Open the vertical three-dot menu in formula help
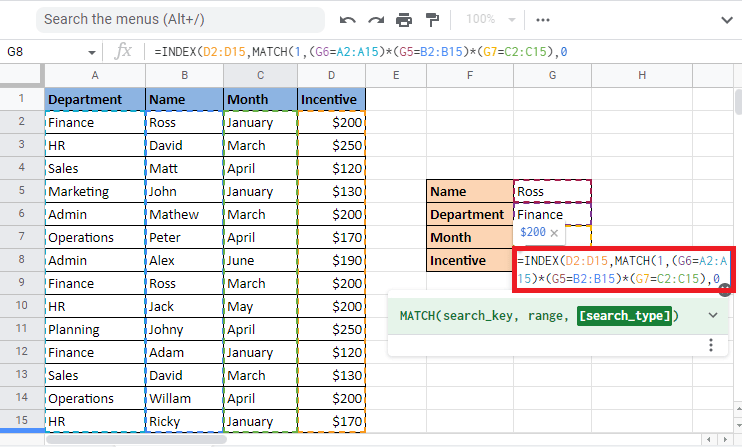This screenshot has width=742, height=447. pos(711,345)
